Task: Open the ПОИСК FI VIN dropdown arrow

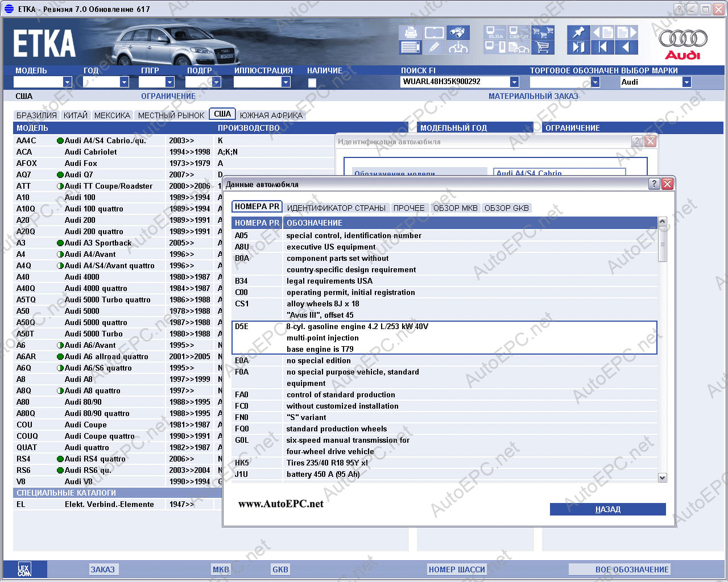Action: [514, 82]
